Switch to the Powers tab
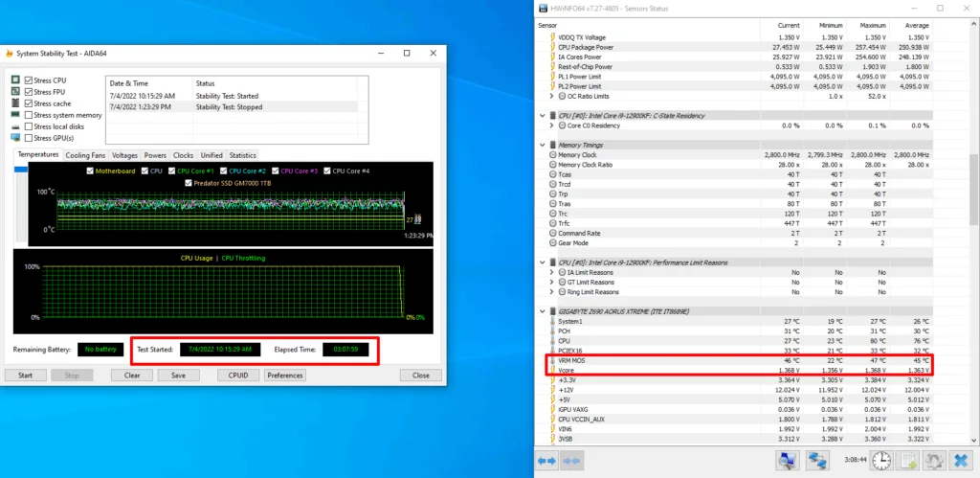This screenshot has width=980, height=478. click(x=155, y=155)
